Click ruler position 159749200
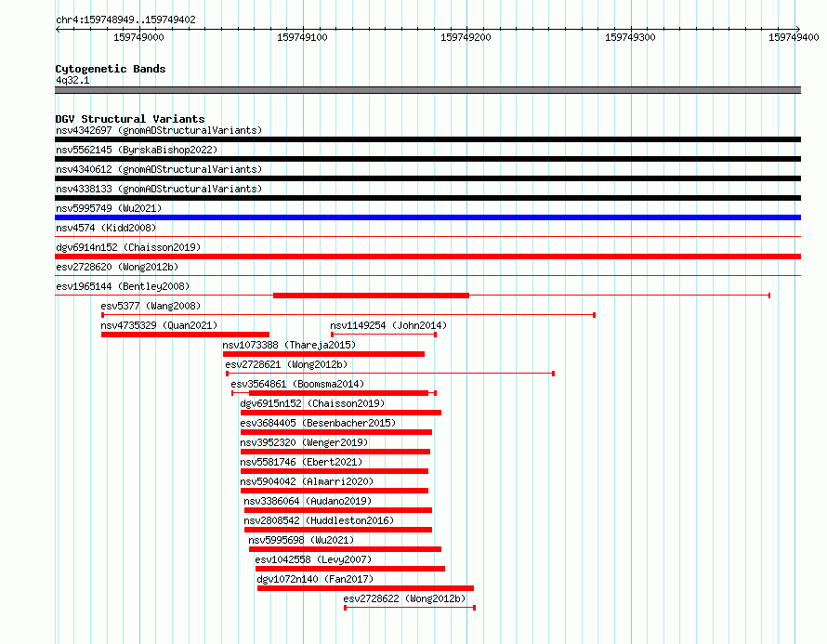Screen dimensions: 827x644 click(x=466, y=37)
